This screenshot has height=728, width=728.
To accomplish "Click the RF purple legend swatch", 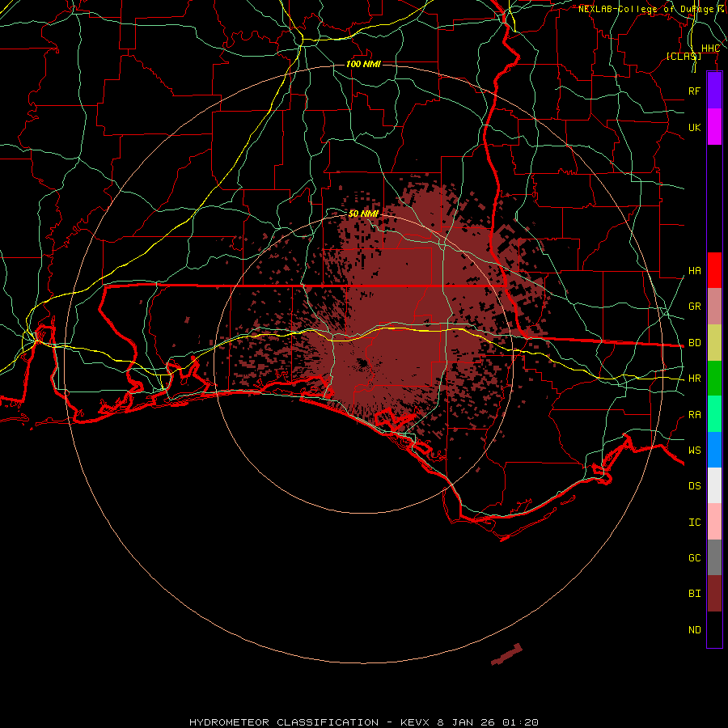I will pyautogui.click(x=714, y=91).
